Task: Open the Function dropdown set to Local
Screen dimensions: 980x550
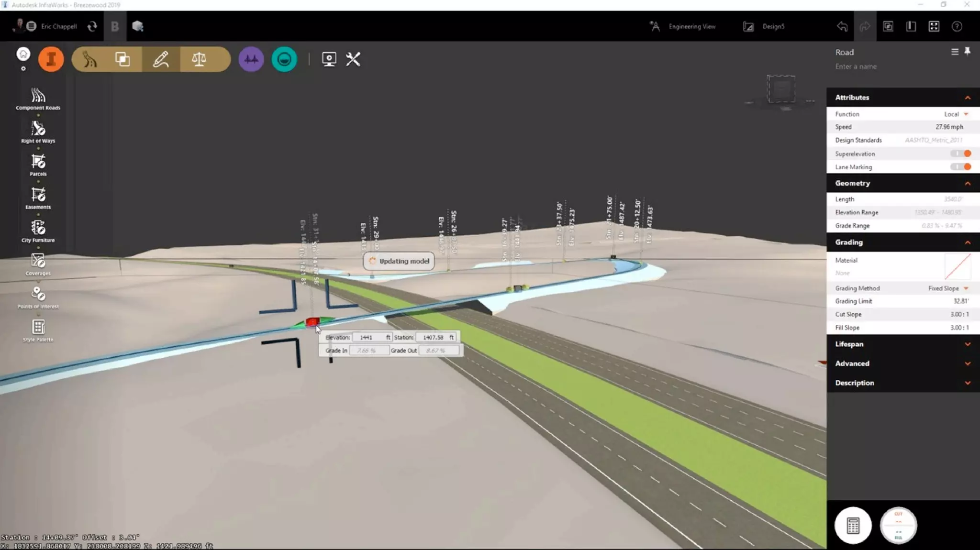Action: [x=956, y=114]
